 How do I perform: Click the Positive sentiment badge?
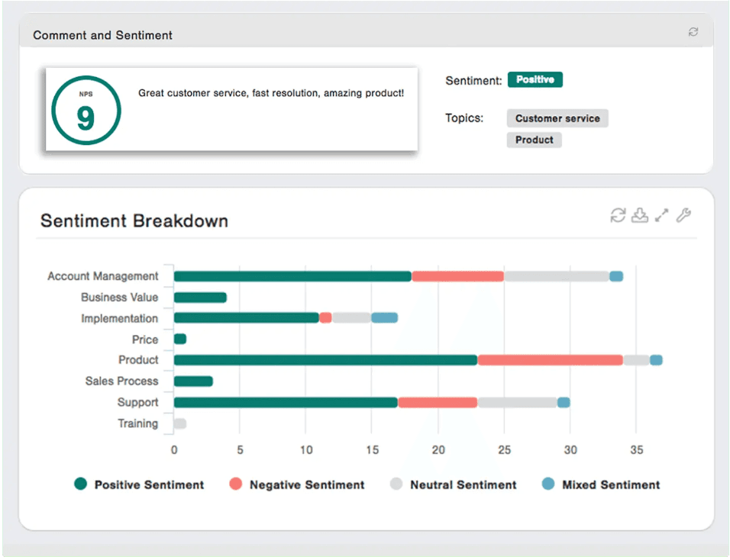click(x=535, y=79)
